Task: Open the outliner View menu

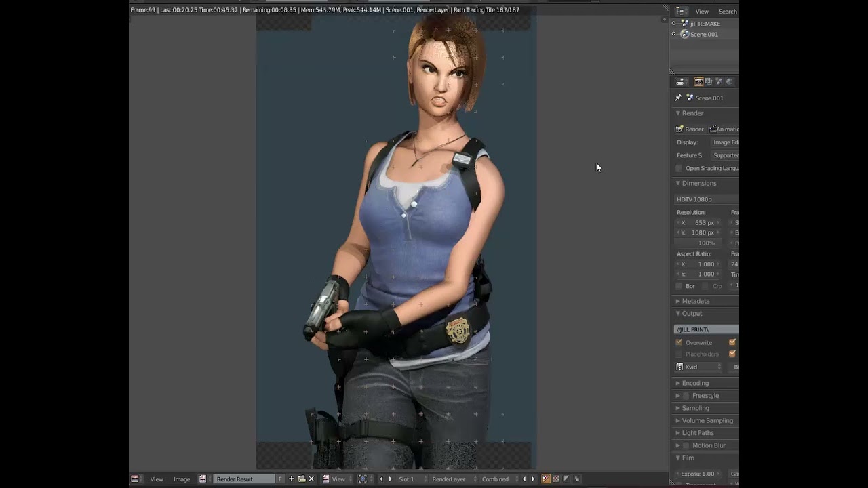Action: click(702, 12)
